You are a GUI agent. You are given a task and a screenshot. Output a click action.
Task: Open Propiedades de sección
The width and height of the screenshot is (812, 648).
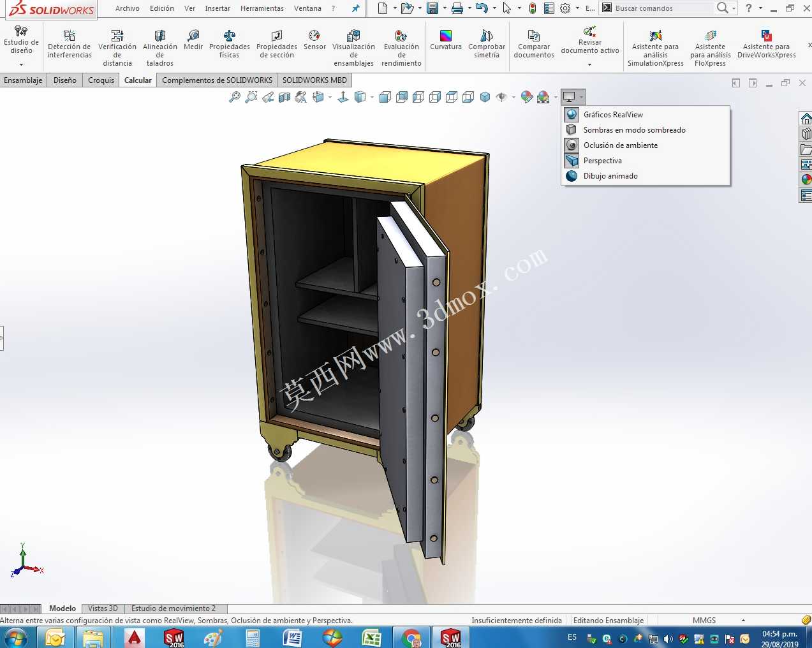[277, 45]
